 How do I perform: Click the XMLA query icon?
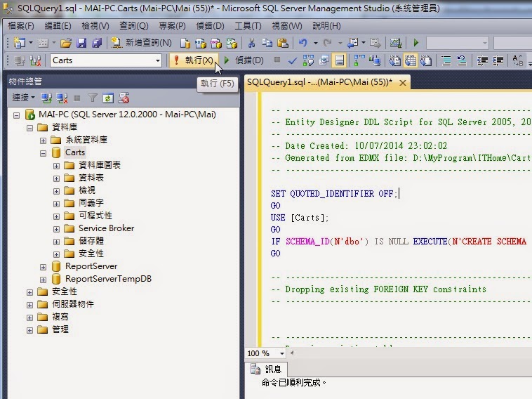[232, 43]
